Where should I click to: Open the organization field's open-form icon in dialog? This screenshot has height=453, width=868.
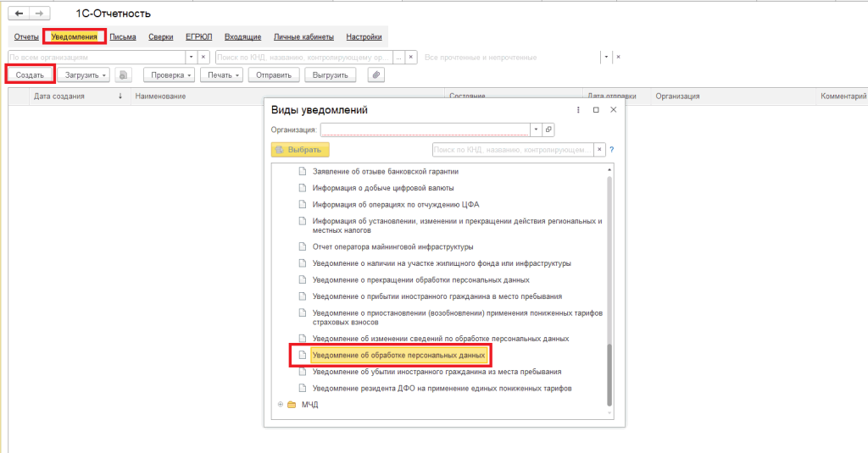548,130
